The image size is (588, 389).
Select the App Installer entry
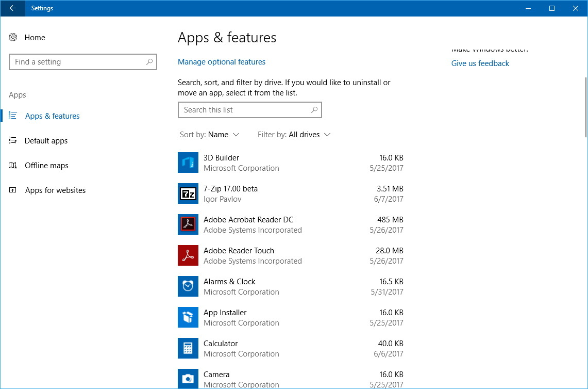click(x=188, y=317)
